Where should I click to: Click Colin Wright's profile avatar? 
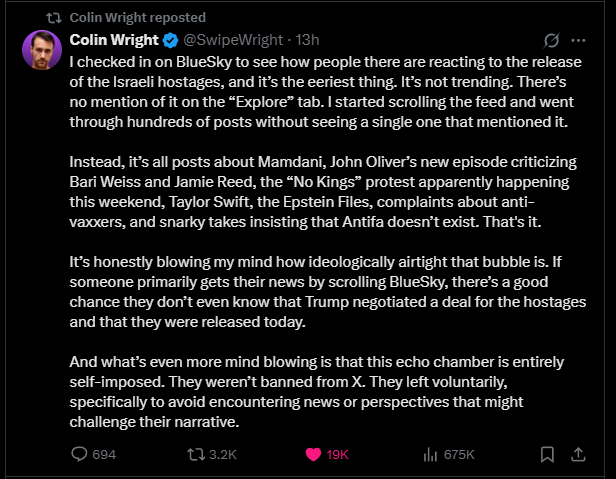coord(38,48)
